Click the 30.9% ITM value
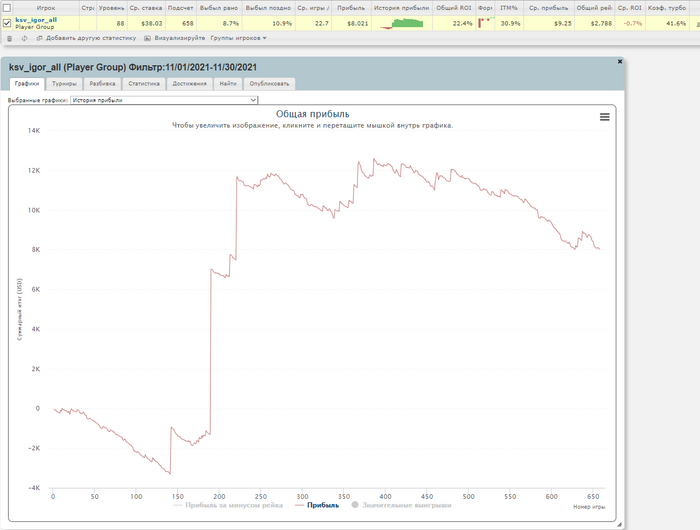 click(x=510, y=23)
